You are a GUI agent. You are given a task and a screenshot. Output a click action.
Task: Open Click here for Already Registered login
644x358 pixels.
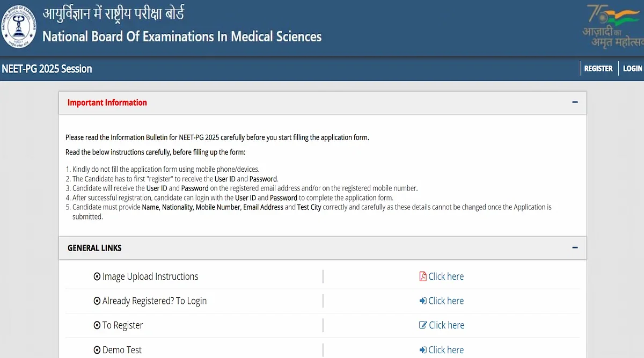point(446,301)
